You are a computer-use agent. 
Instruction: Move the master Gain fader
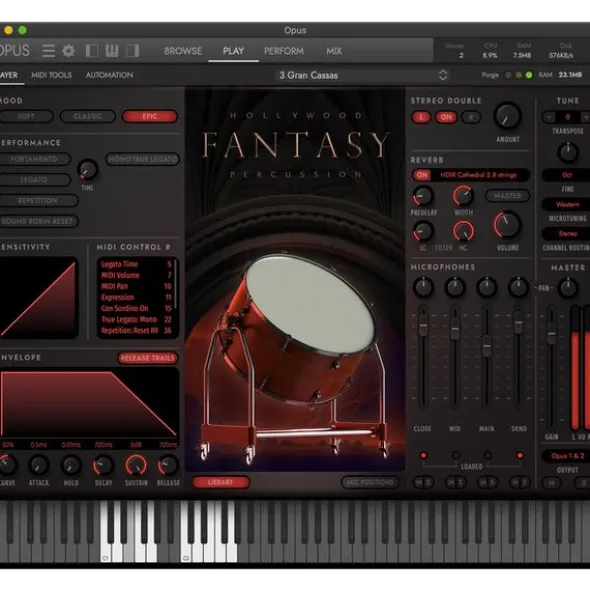[552, 334]
